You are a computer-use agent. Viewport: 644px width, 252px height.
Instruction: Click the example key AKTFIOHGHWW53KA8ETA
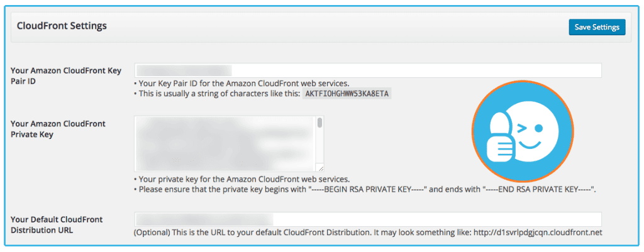pyautogui.click(x=347, y=94)
